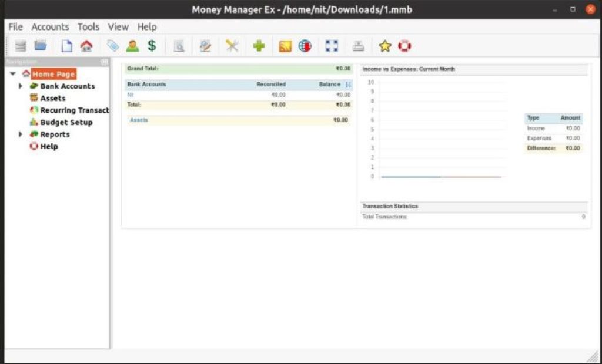Open help with the toolbar lifebuoy icon
The height and width of the screenshot is (364, 602).
pyautogui.click(x=404, y=46)
